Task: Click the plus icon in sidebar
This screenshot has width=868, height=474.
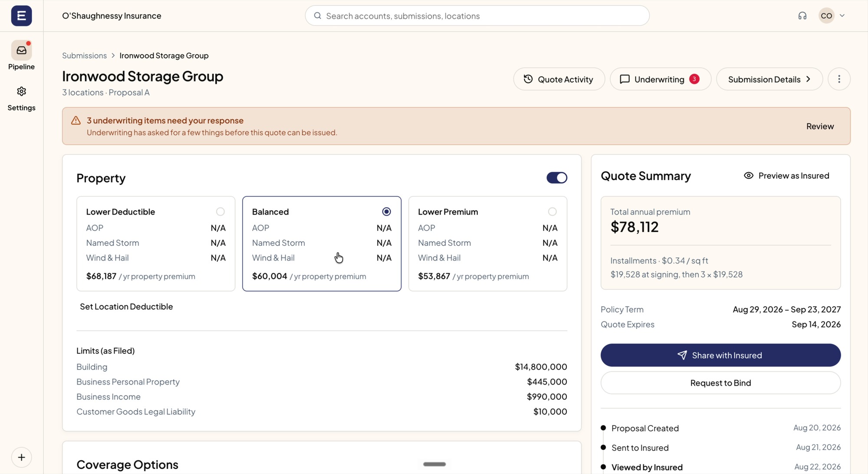Action: point(21,457)
